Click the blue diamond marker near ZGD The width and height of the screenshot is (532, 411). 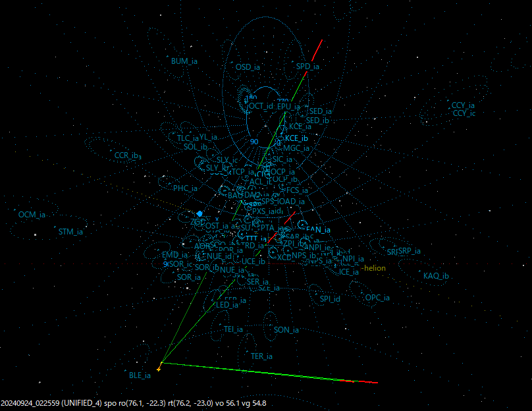[x=200, y=213]
